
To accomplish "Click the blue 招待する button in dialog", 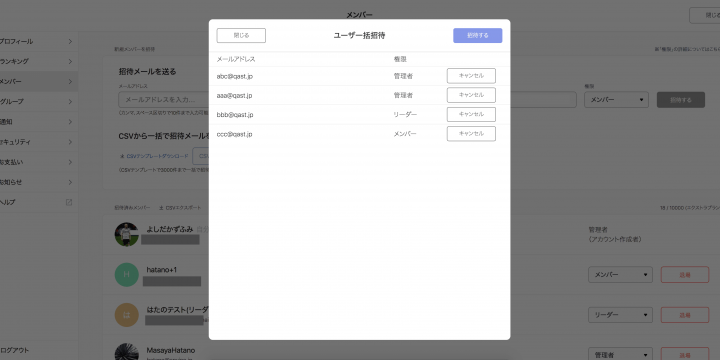I will click(478, 35).
